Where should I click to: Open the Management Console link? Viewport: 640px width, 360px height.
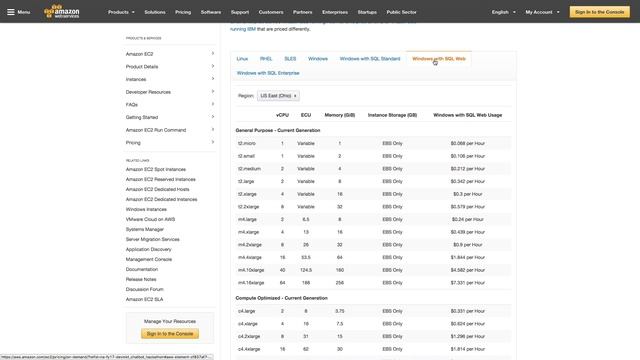coord(149,259)
